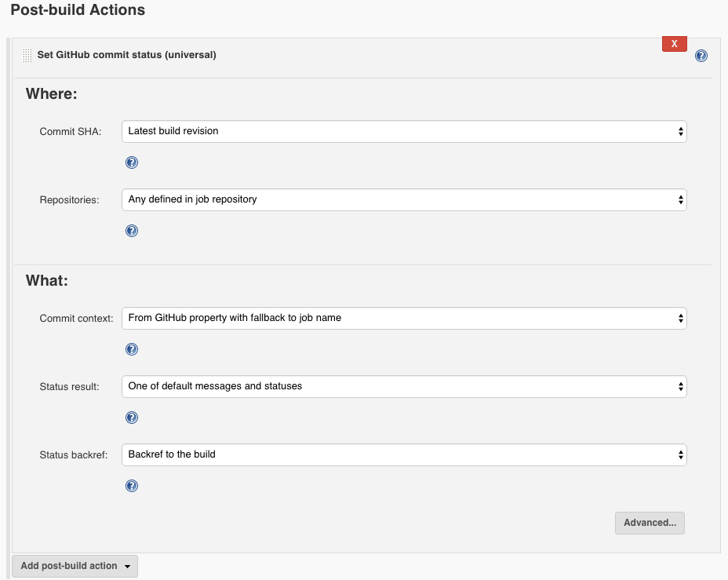
Task: Open the Status result dropdown
Action: [404, 386]
